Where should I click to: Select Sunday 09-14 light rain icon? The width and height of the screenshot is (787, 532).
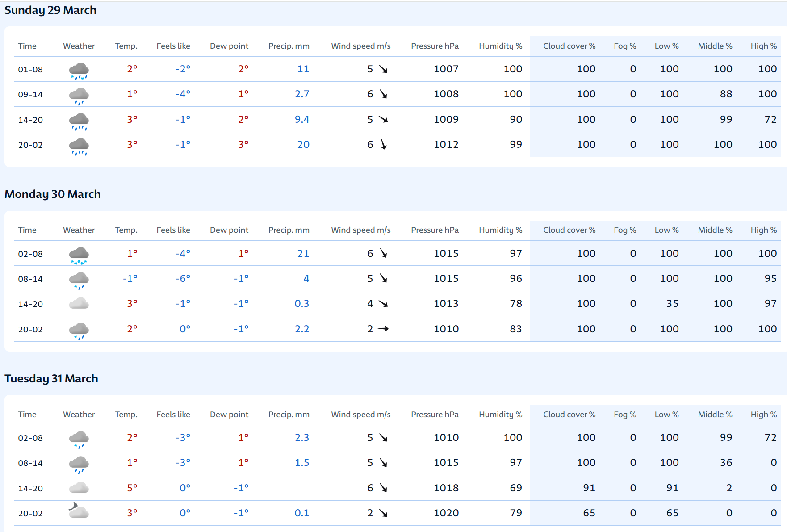(x=79, y=96)
